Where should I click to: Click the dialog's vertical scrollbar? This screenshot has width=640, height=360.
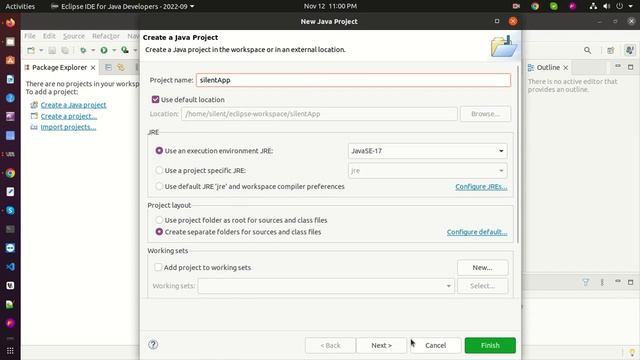point(518,154)
